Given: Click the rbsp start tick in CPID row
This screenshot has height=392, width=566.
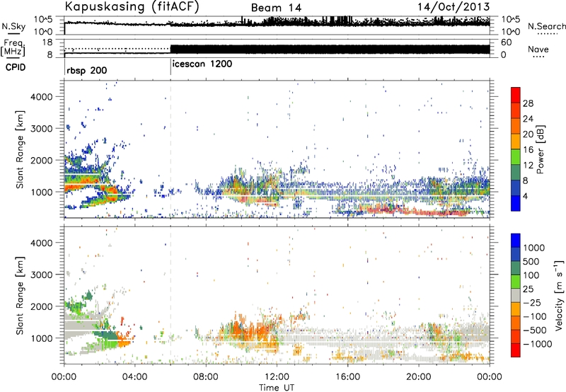Looking at the screenshot, I should click(64, 67).
